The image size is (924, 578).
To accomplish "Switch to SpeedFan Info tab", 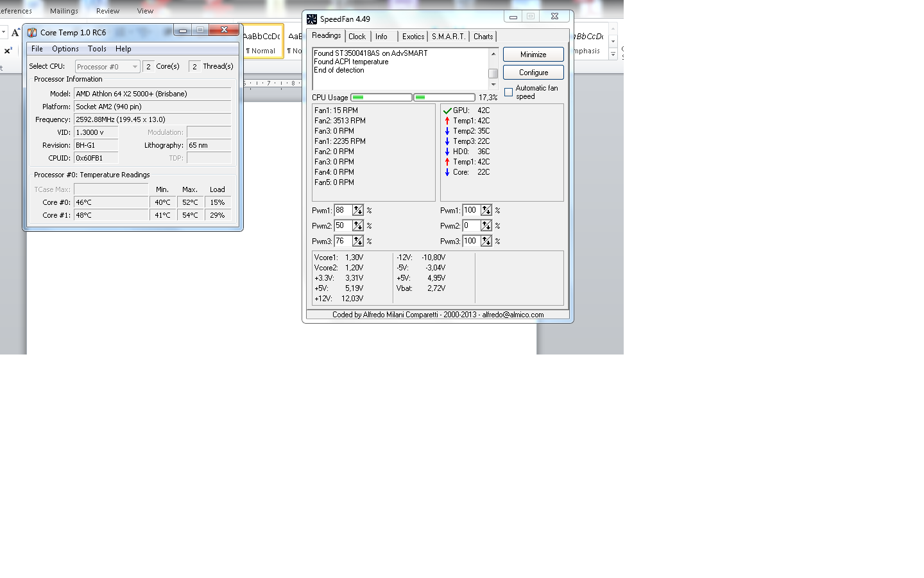I will (x=382, y=37).
